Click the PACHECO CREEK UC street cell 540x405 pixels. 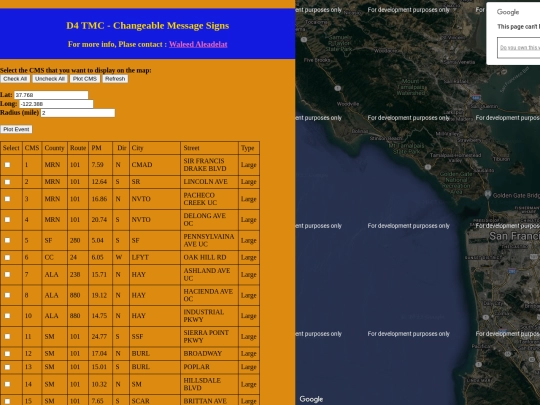click(x=209, y=199)
